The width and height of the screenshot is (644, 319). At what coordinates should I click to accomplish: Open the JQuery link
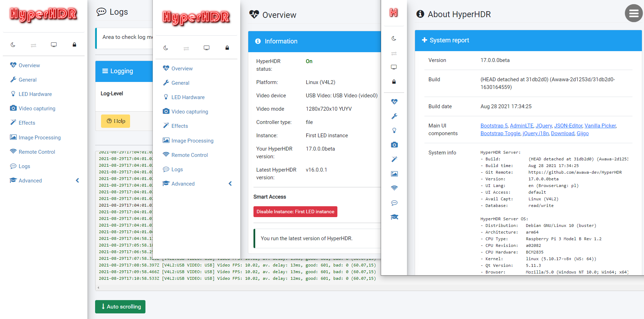(x=544, y=125)
